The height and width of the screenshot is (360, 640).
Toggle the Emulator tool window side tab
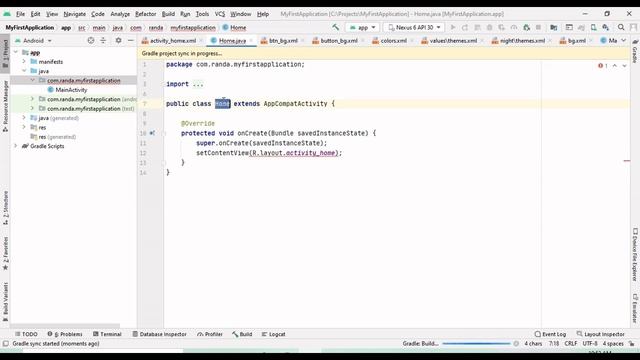635,308
